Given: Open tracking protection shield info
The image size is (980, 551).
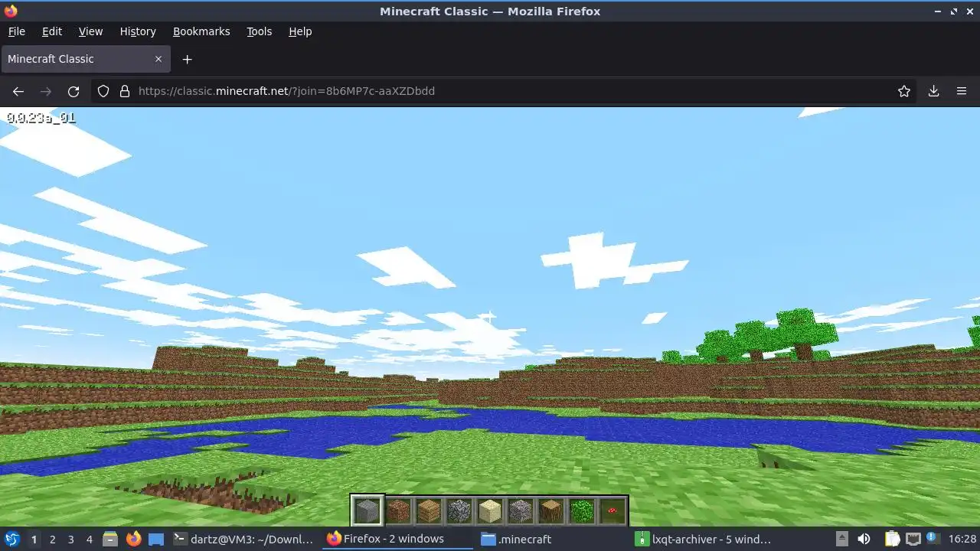Looking at the screenshot, I should pos(103,91).
